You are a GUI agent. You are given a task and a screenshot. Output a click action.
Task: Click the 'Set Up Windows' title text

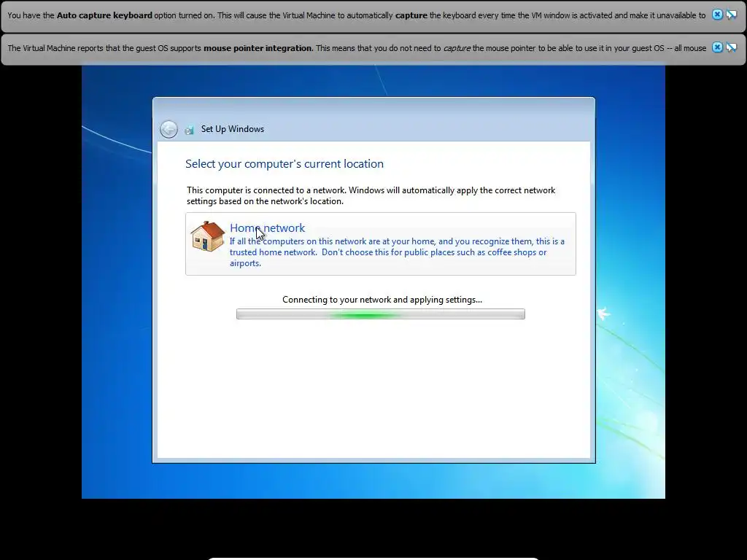233,129
